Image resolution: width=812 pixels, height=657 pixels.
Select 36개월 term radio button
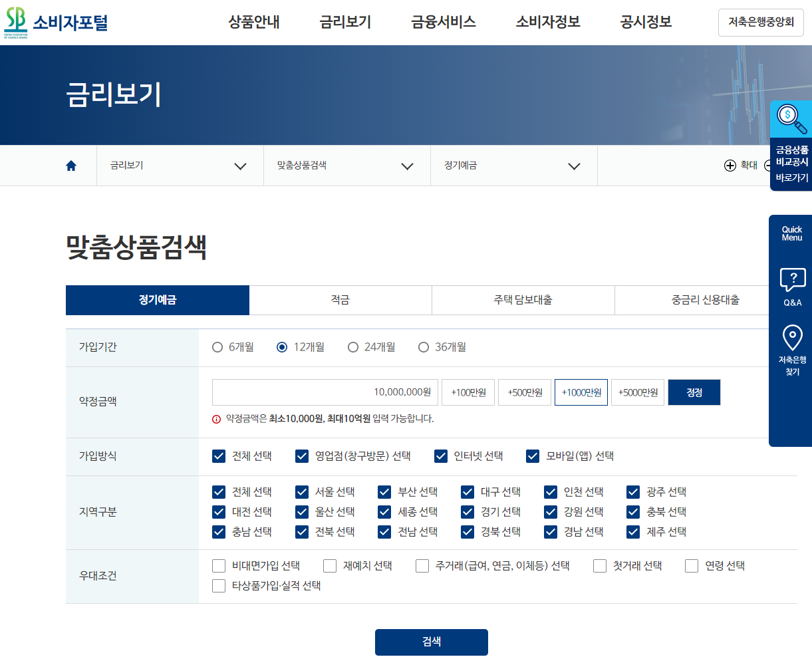pos(424,347)
